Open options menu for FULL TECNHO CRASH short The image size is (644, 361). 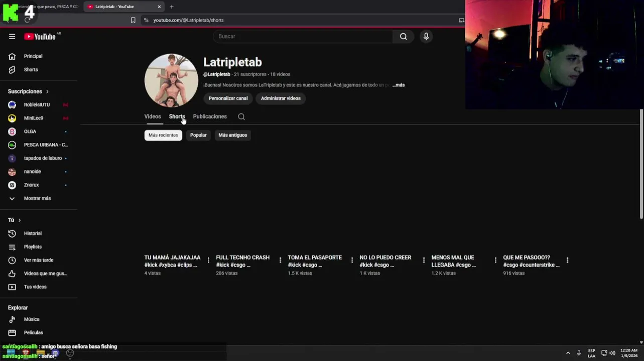280,260
